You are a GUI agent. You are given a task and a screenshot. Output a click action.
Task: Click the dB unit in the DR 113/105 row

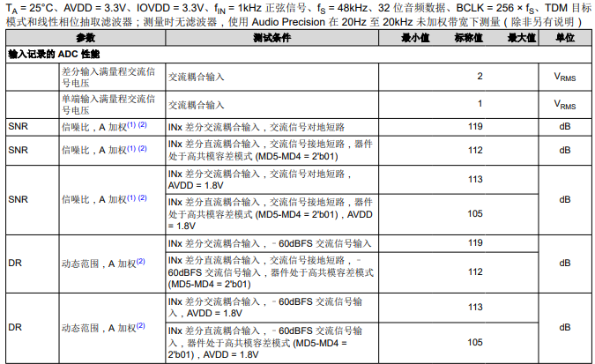click(565, 327)
